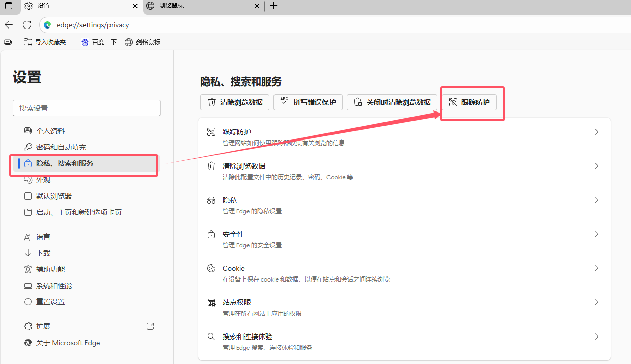Click the page refresh icon
Image resolution: width=631 pixels, height=364 pixels.
(x=27, y=25)
